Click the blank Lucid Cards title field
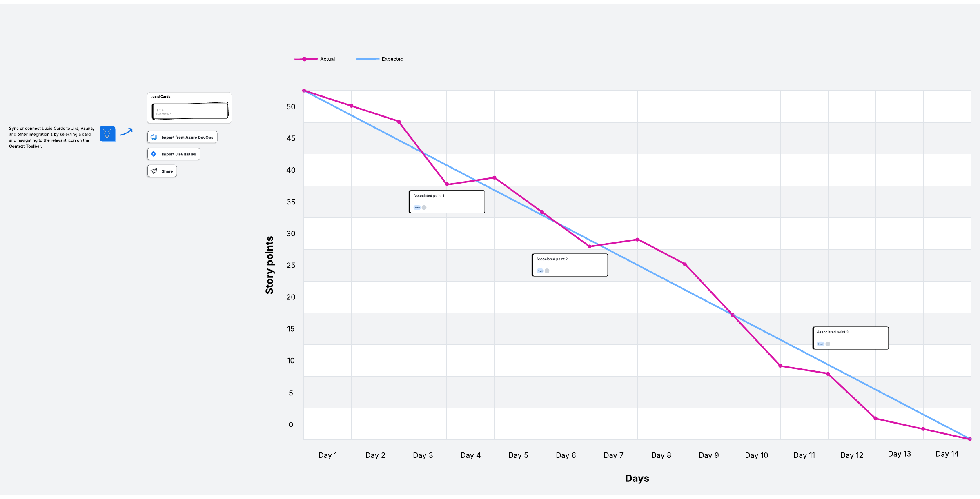The height and width of the screenshot is (499, 980). (x=190, y=111)
